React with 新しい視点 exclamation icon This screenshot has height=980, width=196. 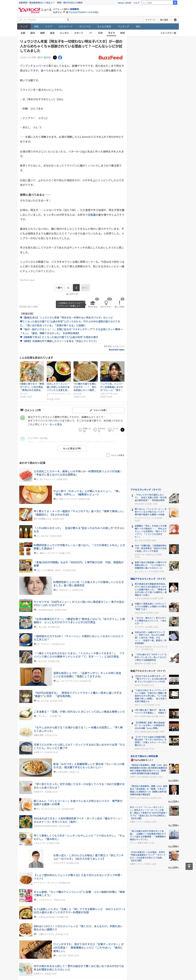coord(120,302)
